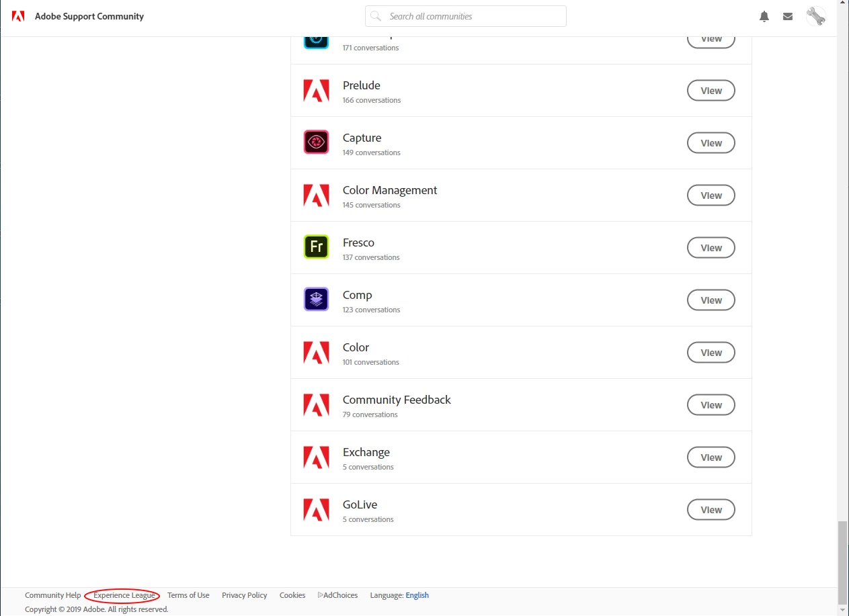Click the Color Management community icon

316,195
